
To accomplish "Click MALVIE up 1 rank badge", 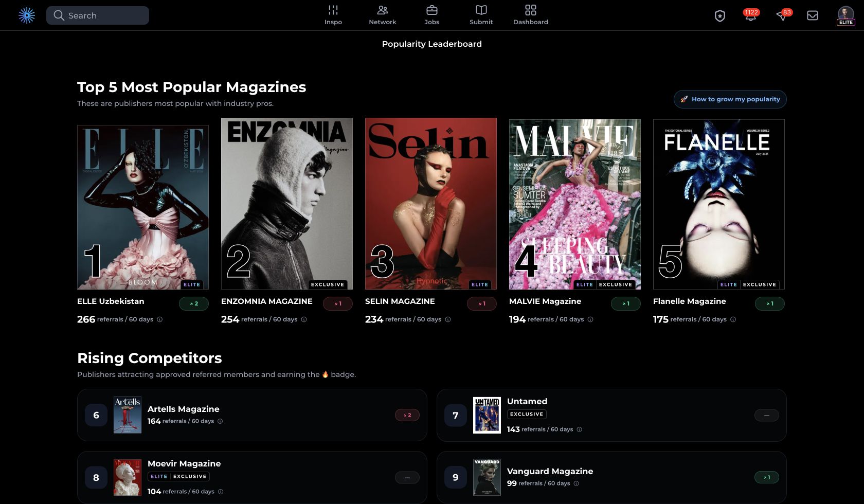I will point(626,304).
